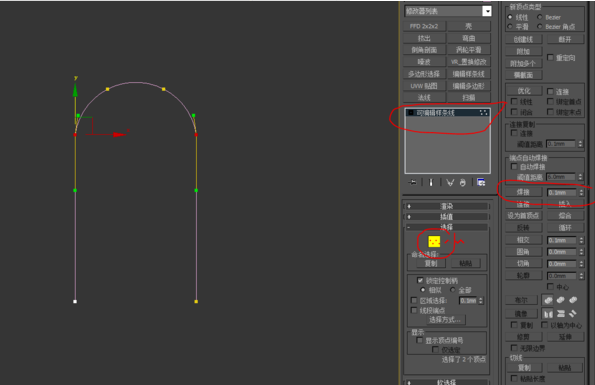Click the sub-object indicator icon on 可编辑样条线 row
The image size is (595, 385).
(x=483, y=113)
